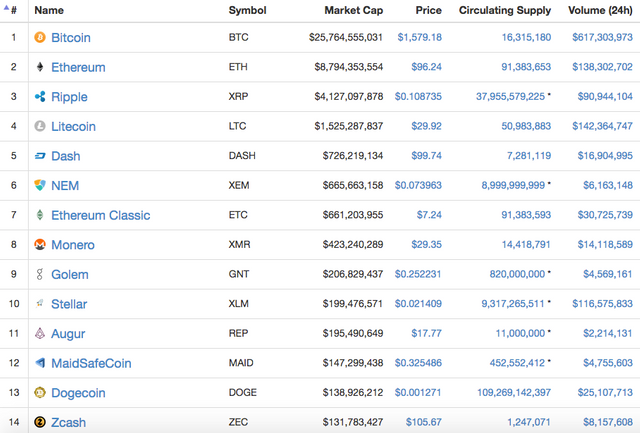Screen dimensions: 640x433
Task: Select the MAID symbol cell
Action: [241, 363]
